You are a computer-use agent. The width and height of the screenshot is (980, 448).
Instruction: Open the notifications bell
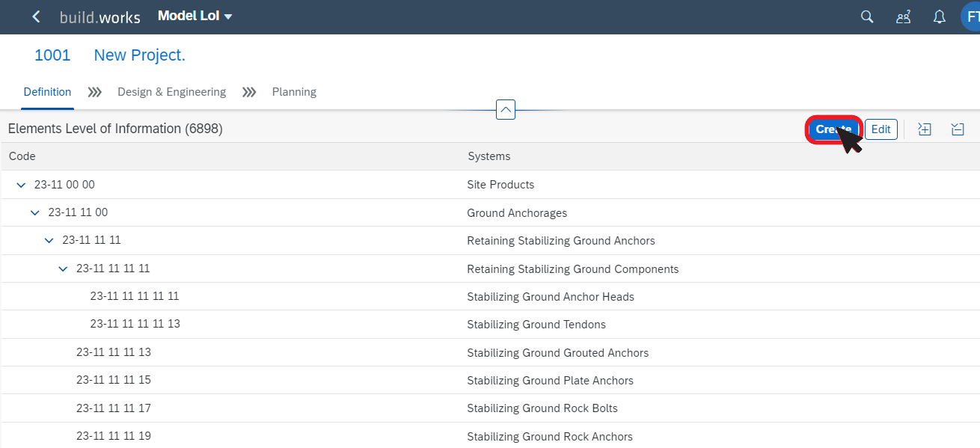[x=940, y=16]
